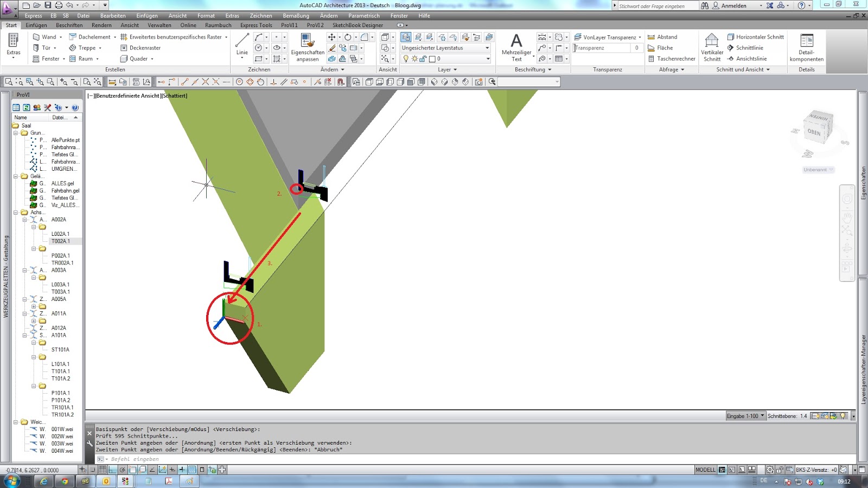The height and width of the screenshot is (488, 868).
Task: Open the Ungesicherter Layerstatus dropdown
Action: [487, 48]
